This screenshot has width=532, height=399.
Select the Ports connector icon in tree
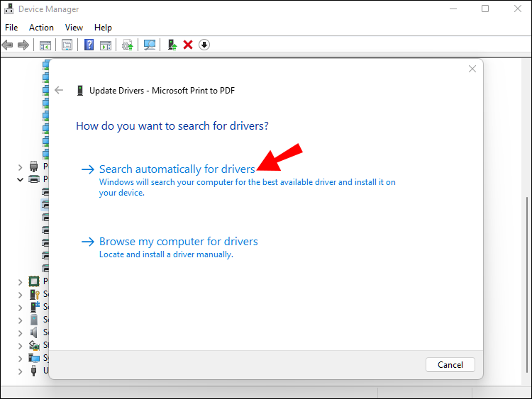(x=33, y=167)
